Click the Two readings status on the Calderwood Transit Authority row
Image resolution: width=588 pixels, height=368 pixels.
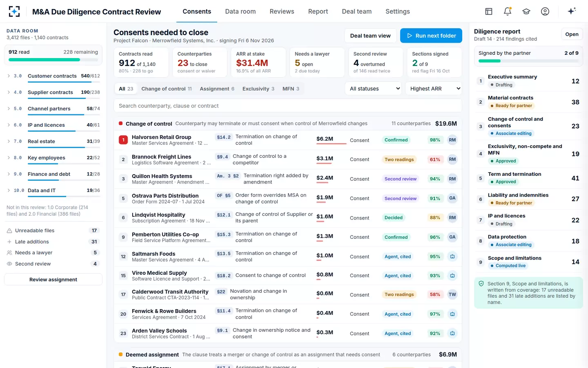[399, 294]
